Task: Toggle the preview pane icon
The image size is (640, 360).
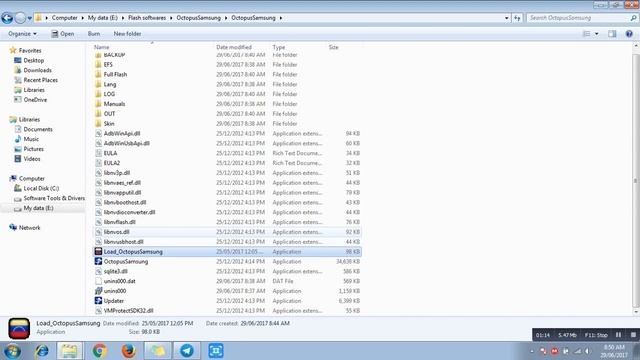Action: tap(612, 34)
